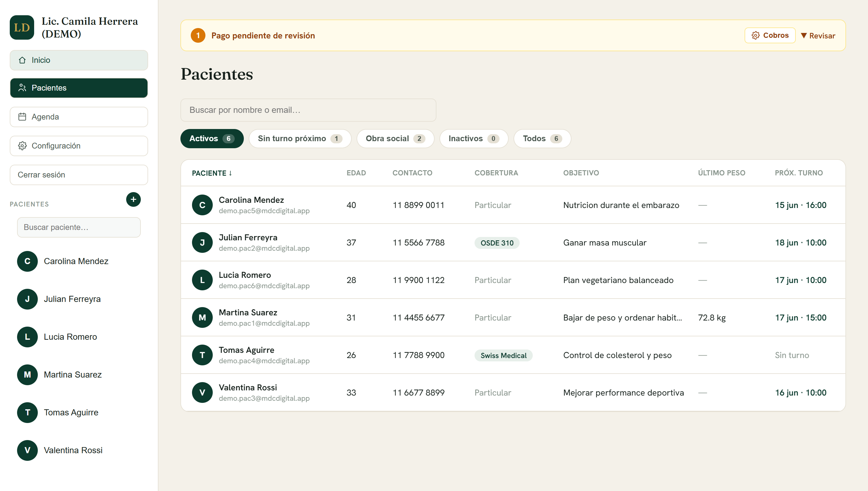
Task: Click Lucia Romero avatar in sidebar
Action: [27, 337]
